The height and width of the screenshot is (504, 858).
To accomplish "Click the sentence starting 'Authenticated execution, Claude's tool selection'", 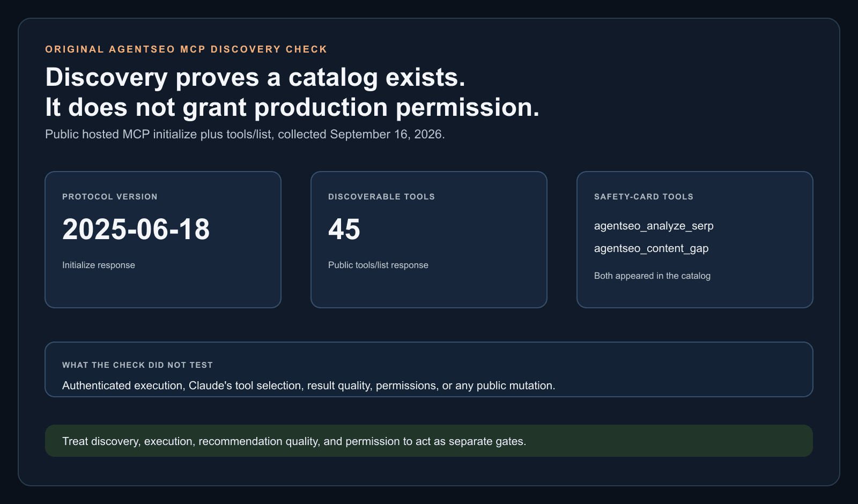I will [x=309, y=386].
